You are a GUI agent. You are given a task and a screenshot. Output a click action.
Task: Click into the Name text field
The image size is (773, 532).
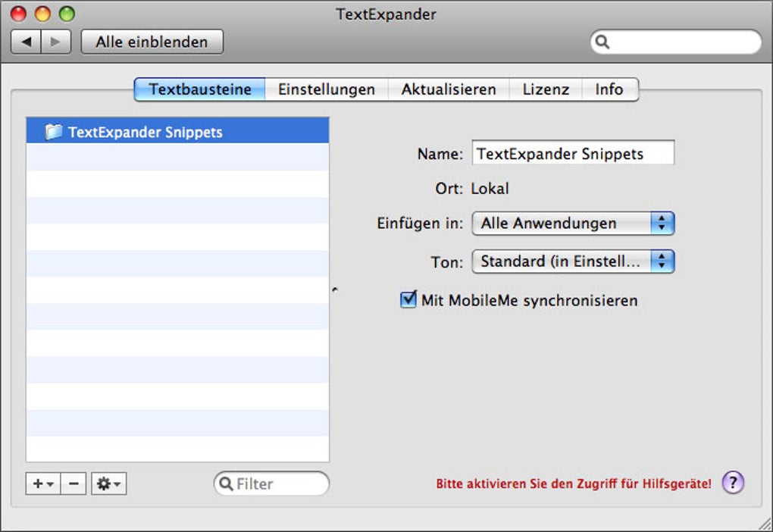572,154
